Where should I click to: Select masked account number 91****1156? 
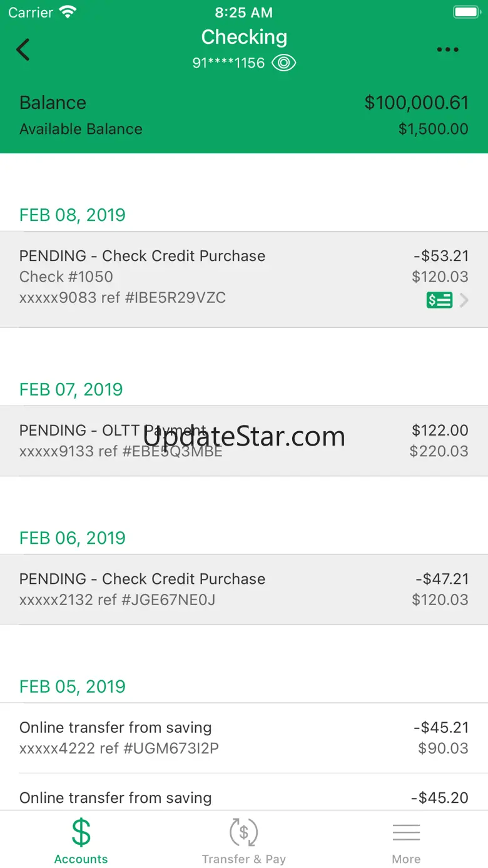(228, 63)
